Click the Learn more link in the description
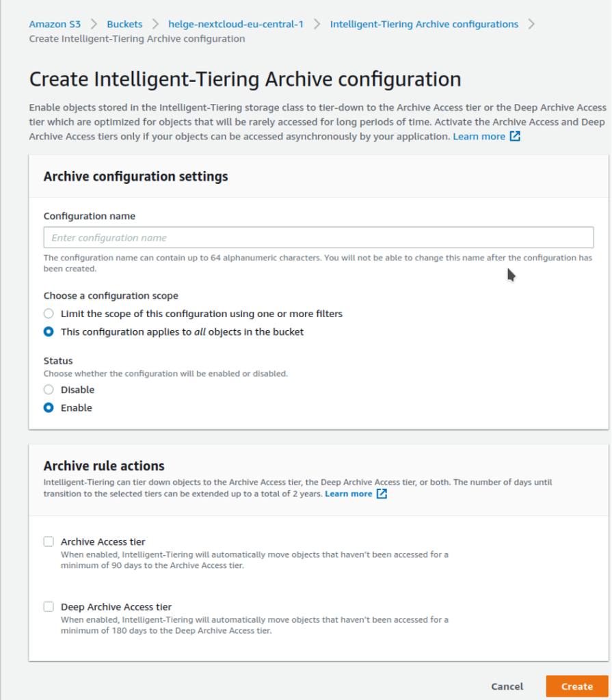This screenshot has height=700, width=612. pos(479,136)
